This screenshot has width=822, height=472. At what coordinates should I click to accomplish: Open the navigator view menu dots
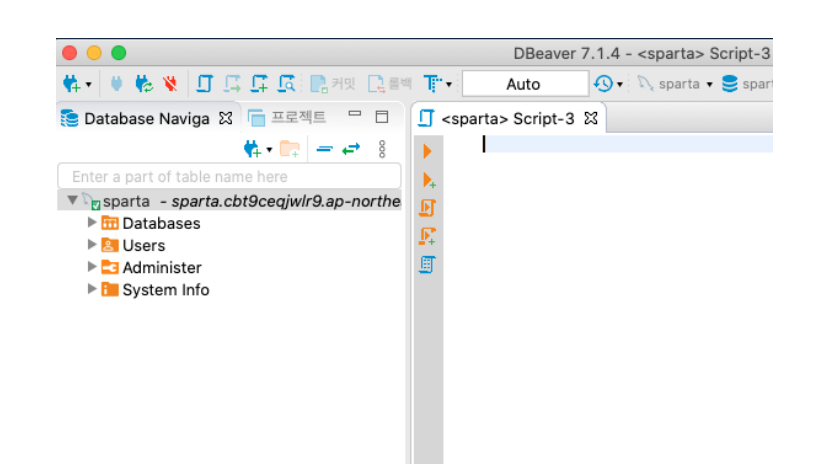tap(382, 149)
